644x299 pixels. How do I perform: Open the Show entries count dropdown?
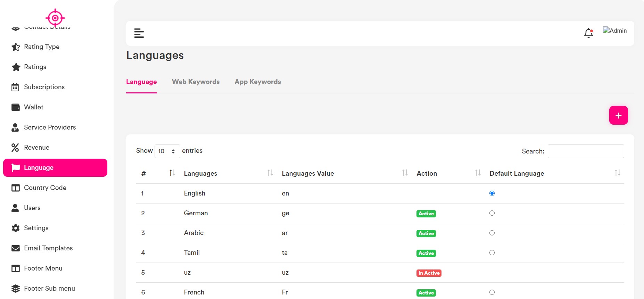coord(167,151)
